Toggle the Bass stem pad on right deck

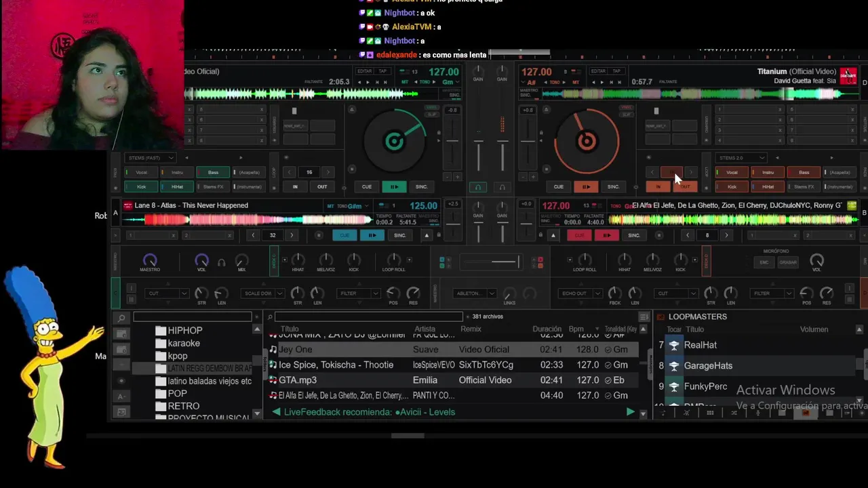tap(804, 172)
